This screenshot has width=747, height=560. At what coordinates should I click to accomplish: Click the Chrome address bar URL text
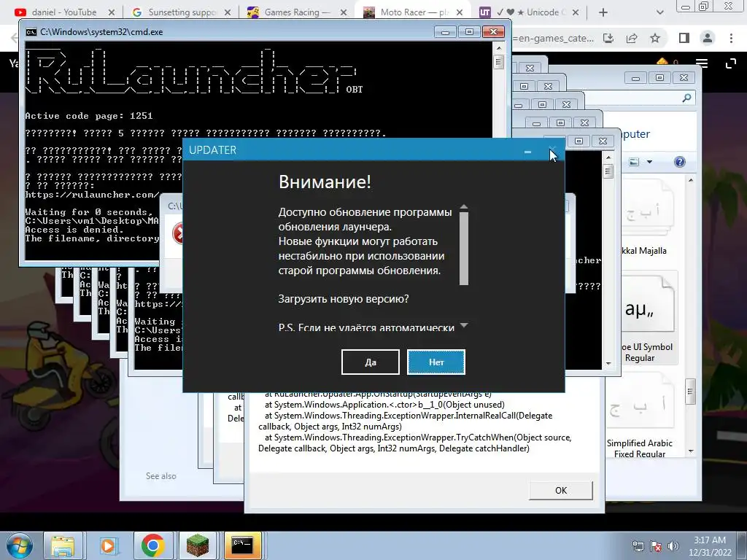click(553, 38)
